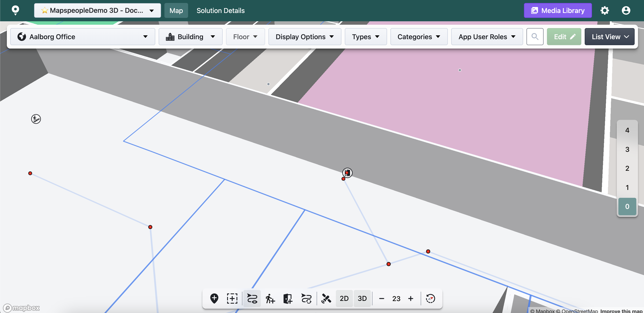644x313 pixels.
Task: Select the add area selection tool
Action: click(x=232, y=298)
